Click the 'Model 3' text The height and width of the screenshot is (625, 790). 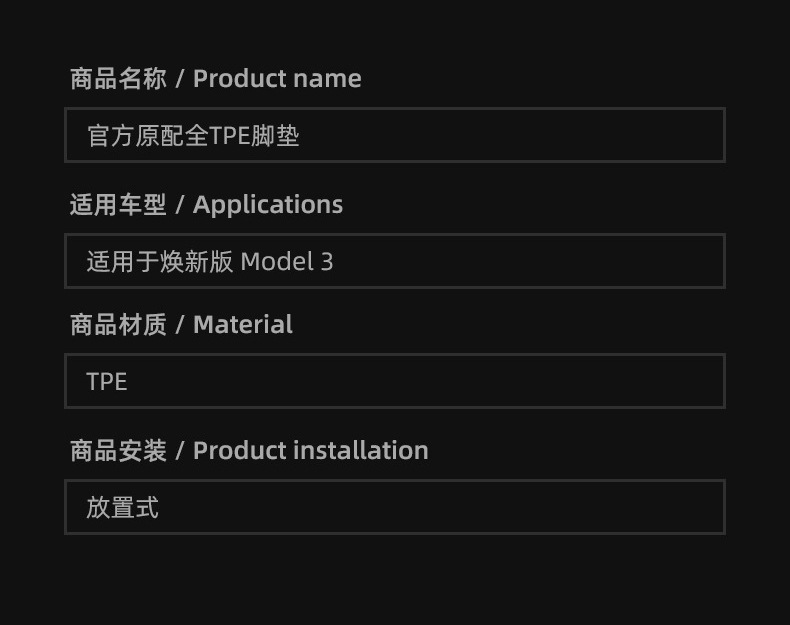[x=287, y=261]
